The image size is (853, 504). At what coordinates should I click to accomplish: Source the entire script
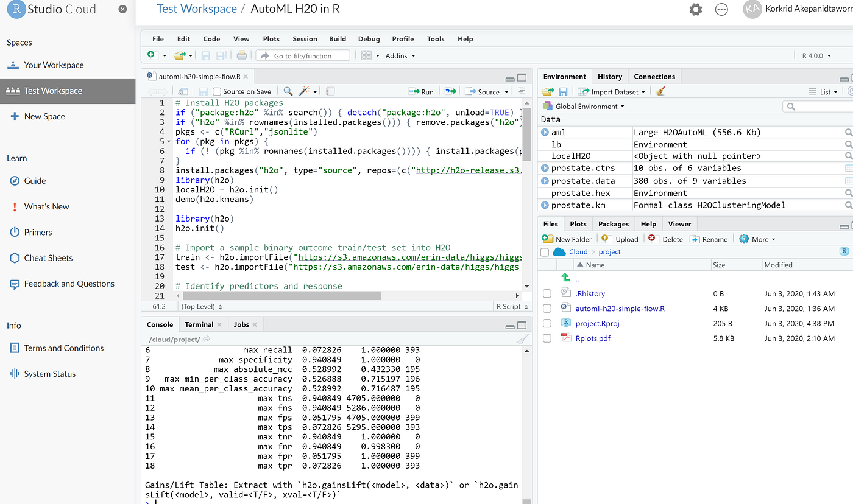[483, 91]
